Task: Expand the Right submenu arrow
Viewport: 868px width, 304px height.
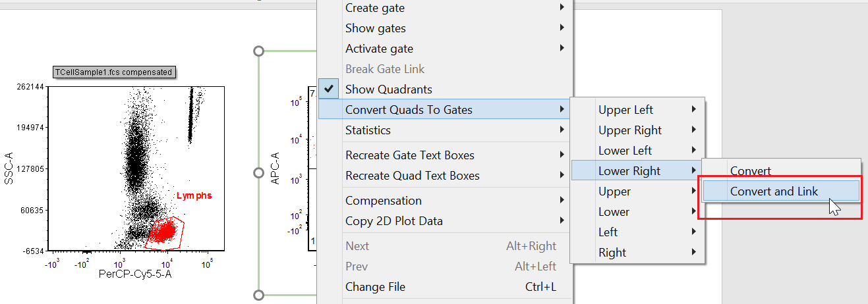Action: 693,253
